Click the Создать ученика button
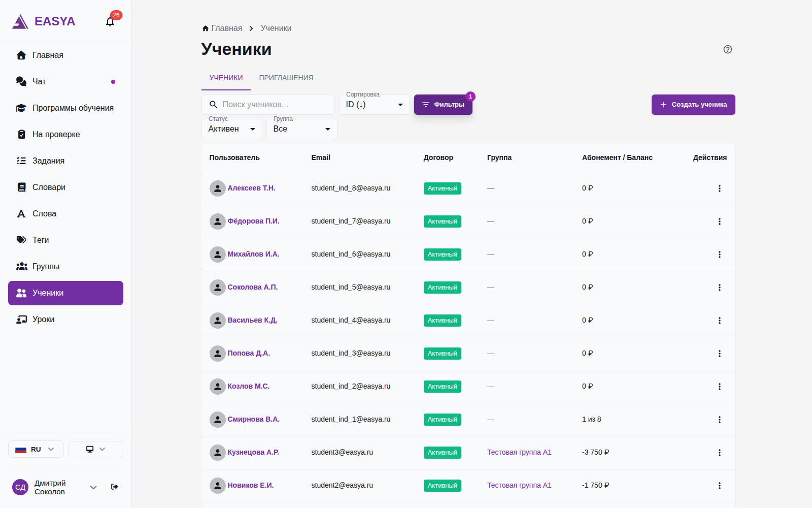The width and height of the screenshot is (812, 508). [x=693, y=105]
